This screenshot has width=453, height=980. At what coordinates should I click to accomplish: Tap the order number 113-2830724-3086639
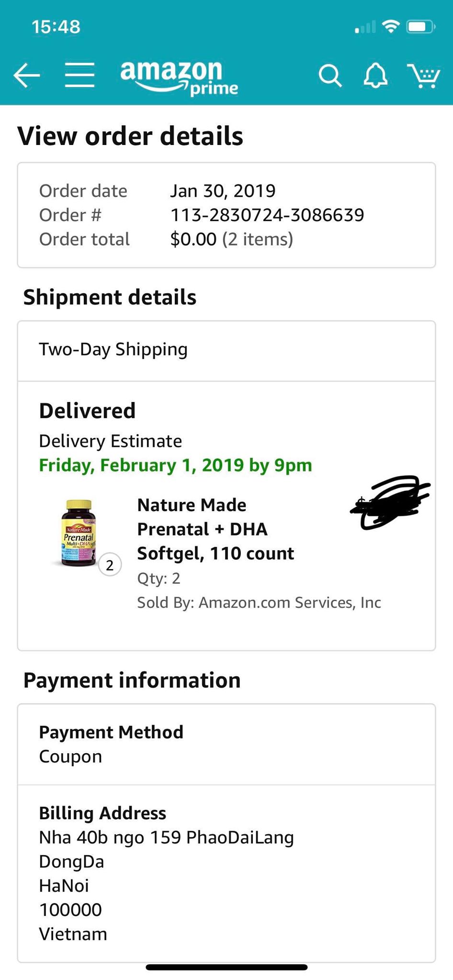(x=267, y=215)
